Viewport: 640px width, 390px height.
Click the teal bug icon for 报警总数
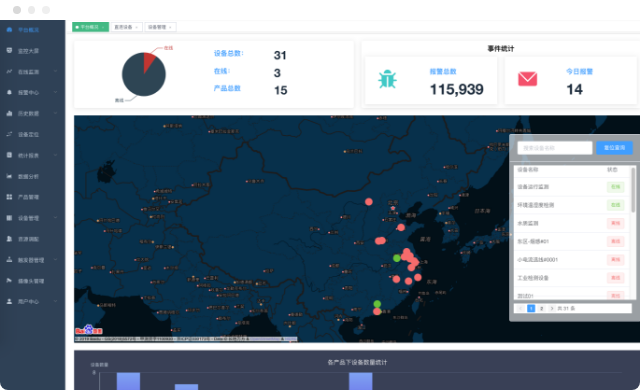click(x=387, y=79)
